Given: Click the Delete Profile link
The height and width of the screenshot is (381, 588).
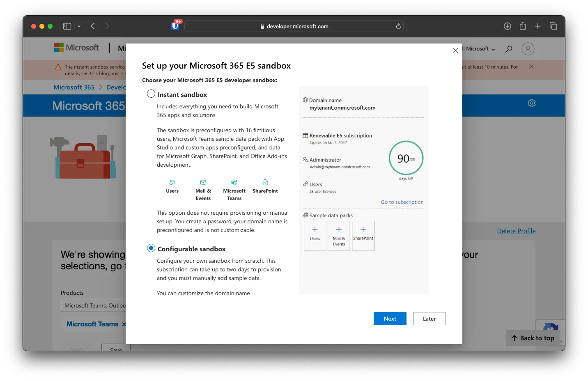Looking at the screenshot, I should click(x=516, y=231).
